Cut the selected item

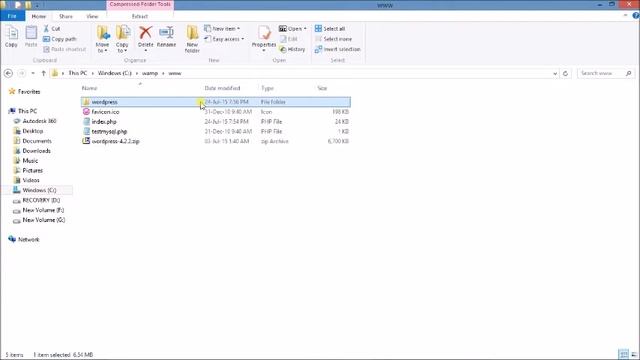52,29
